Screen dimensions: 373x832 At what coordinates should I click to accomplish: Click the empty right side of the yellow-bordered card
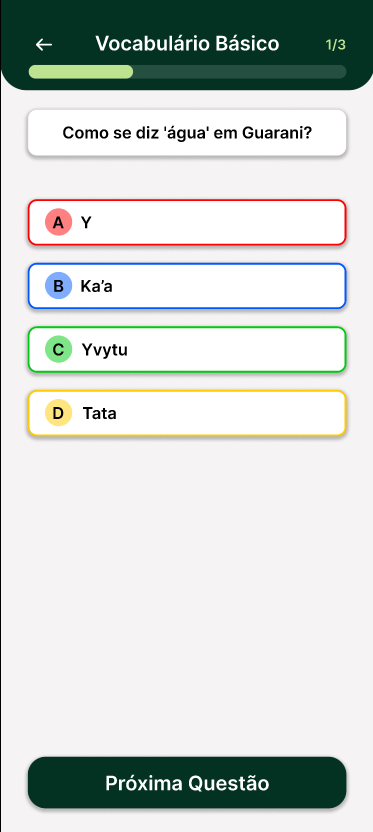pyautogui.click(x=239, y=413)
